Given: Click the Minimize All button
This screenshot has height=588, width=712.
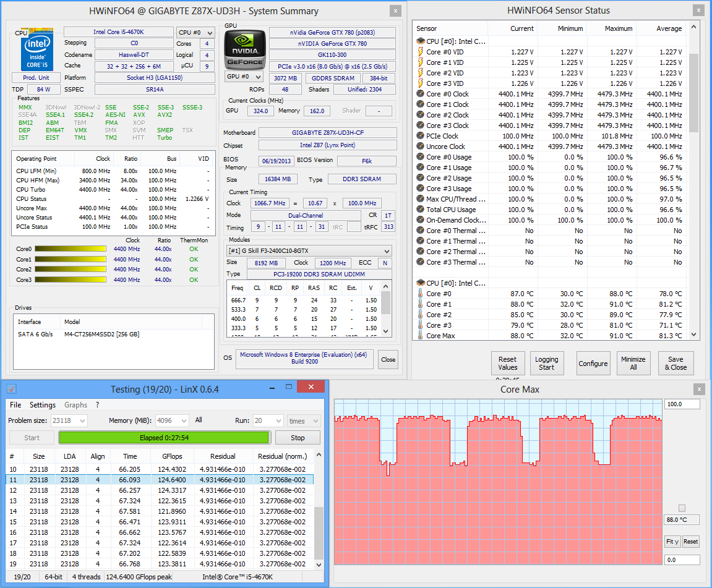Looking at the screenshot, I should [x=633, y=364].
